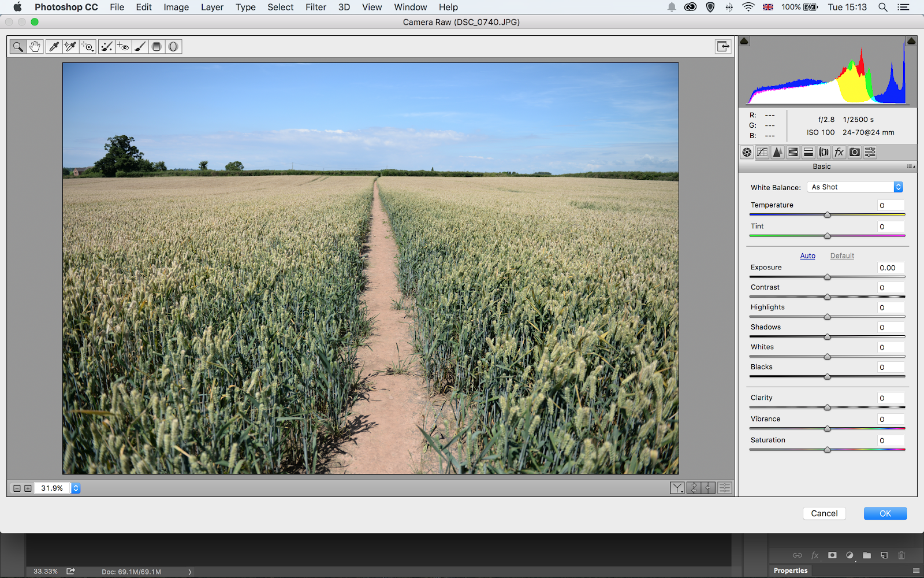The image size is (924, 578).
Task: Open the Effects (fx) tab
Action: (839, 152)
